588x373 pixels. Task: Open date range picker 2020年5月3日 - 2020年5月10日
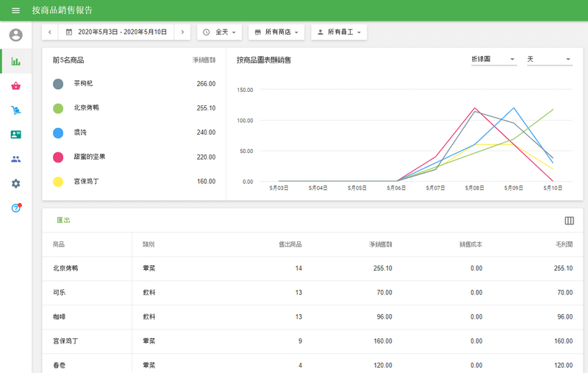tap(116, 32)
